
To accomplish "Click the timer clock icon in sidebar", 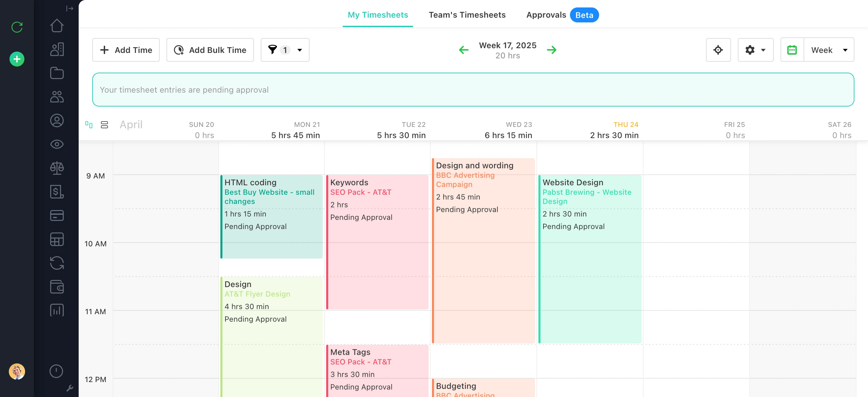I will click(x=56, y=371).
